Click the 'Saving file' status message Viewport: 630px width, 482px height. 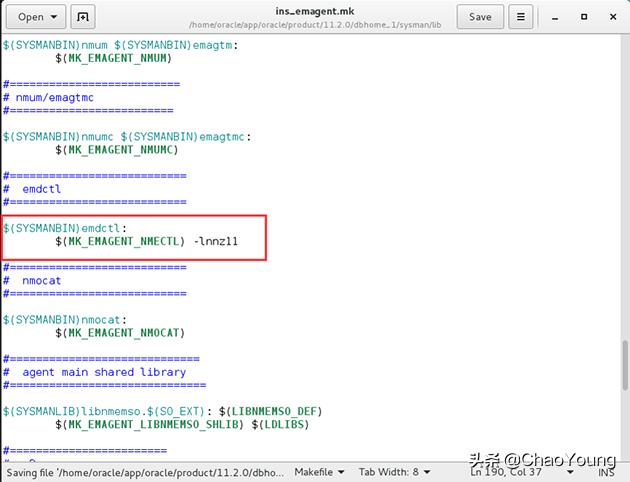point(145,473)
